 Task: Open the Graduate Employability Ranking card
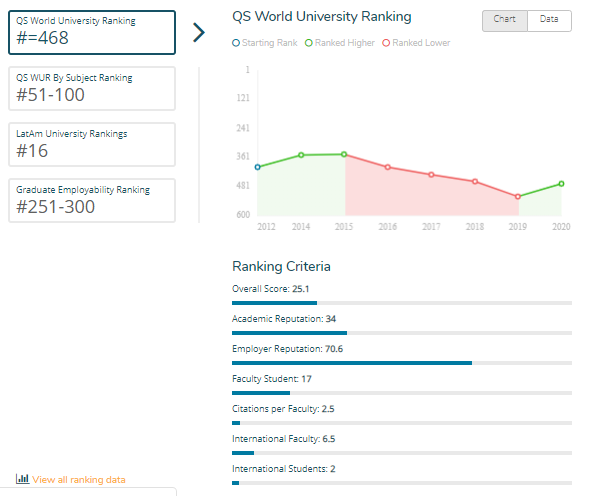(x=92, y=201)
